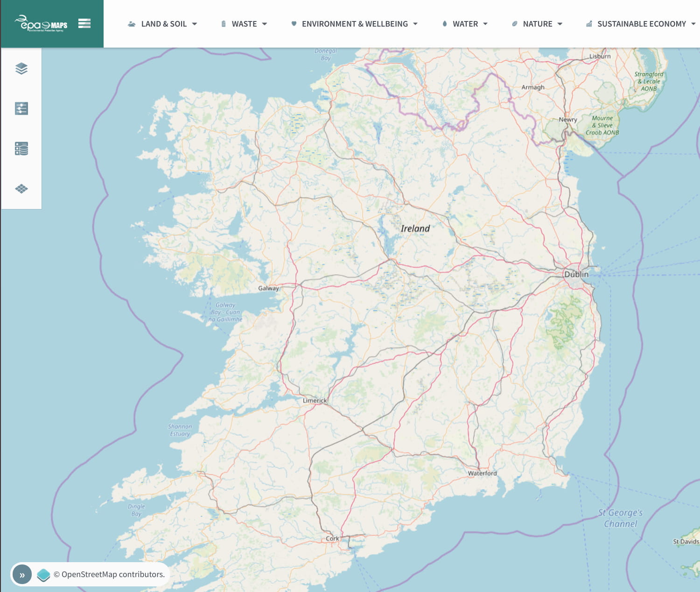Click the teal diamond attribution icon
The image size is (700, 592).
point(43,575)
